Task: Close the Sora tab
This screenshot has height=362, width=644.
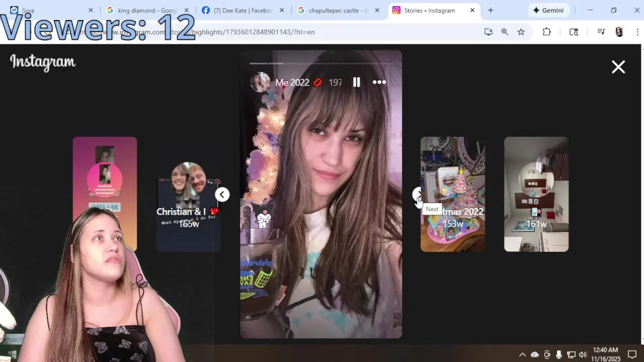Action: click(91, 11)
